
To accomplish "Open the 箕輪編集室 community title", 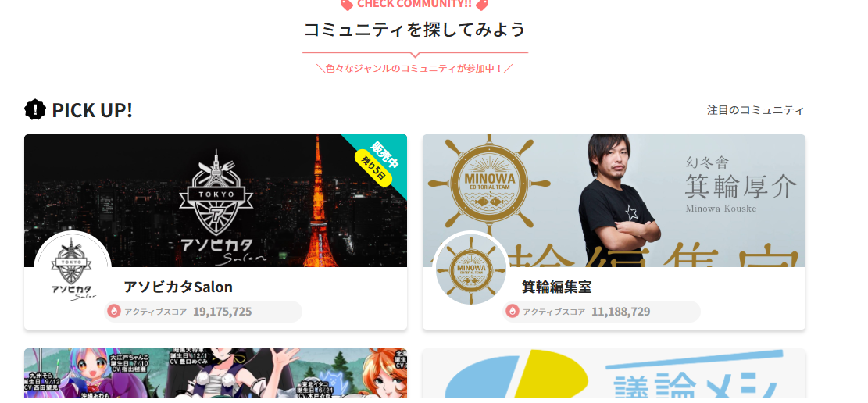I will (x=556, y=287).
